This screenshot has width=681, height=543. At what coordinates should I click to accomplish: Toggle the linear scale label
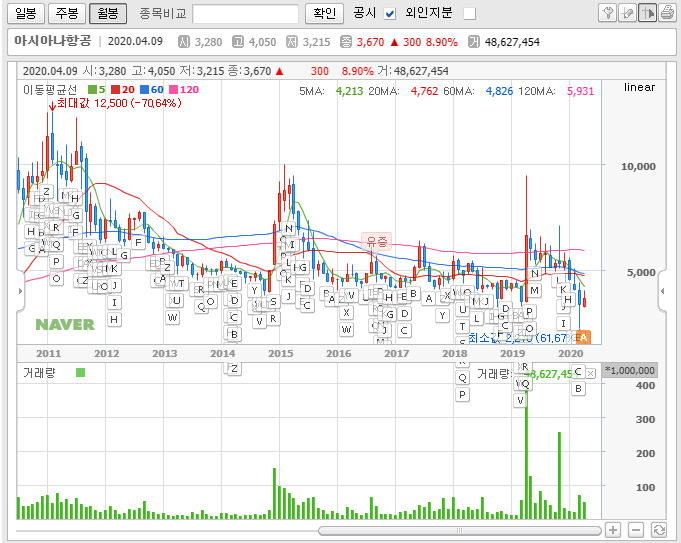pos(639,87)
